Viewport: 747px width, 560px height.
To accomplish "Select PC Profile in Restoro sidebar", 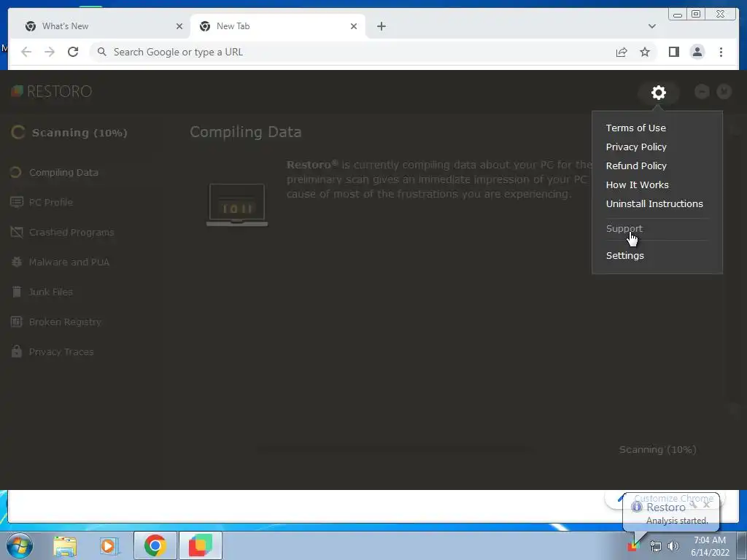I will point(50,203).
